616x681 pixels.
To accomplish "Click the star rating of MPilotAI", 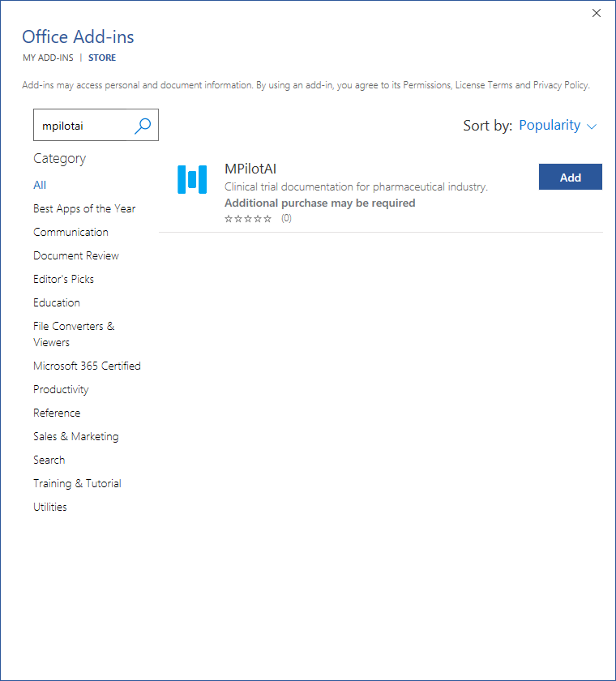I will click(248, 218).
